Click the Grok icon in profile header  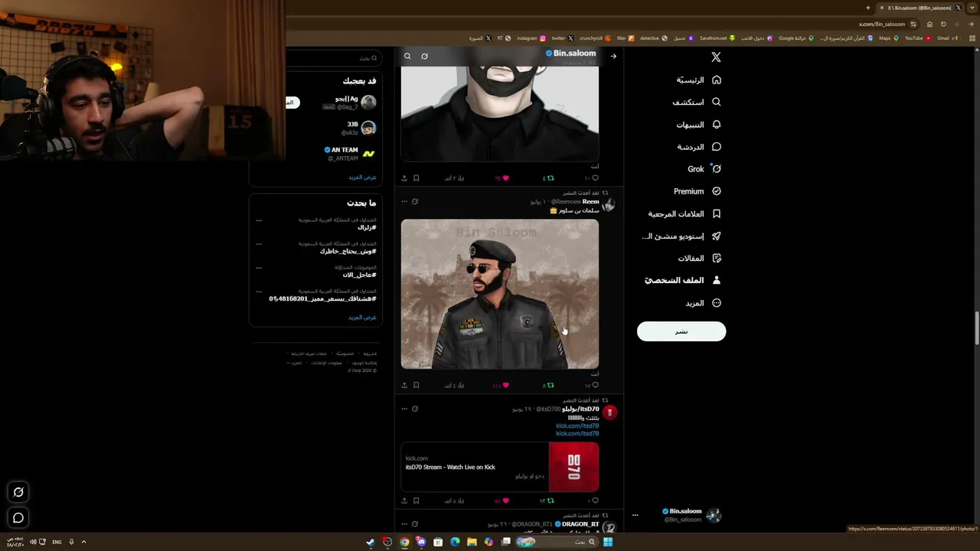[x=424, y=56]
